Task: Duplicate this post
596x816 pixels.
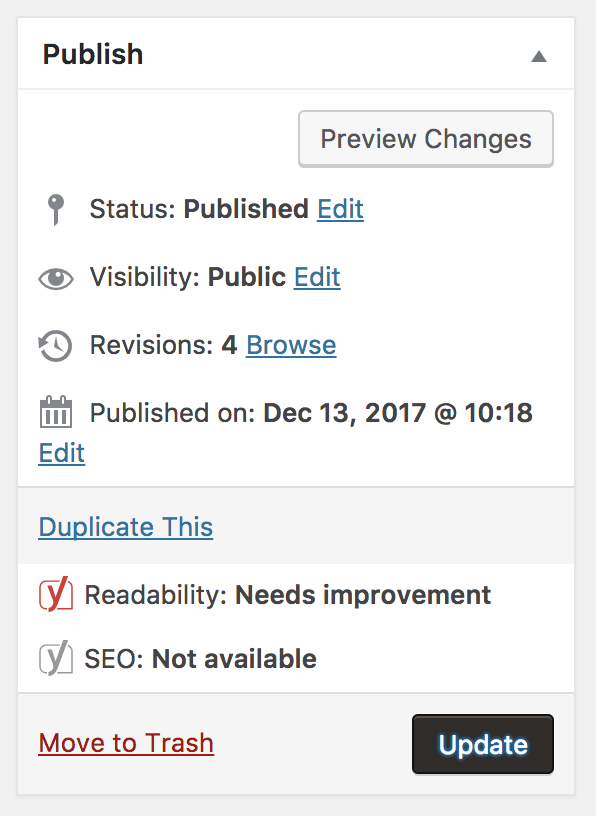Action: 125,527
